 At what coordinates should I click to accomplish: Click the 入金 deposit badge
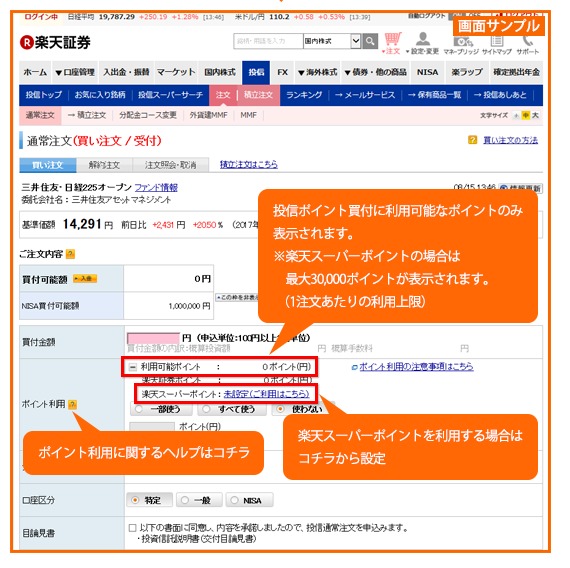coord(86,279)
